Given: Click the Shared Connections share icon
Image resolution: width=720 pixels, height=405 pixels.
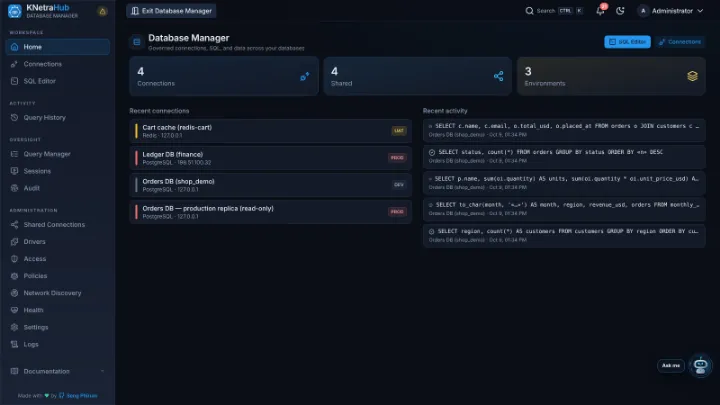Looking at the screenshot, I should pyautogui.click(x=14, y=225).
